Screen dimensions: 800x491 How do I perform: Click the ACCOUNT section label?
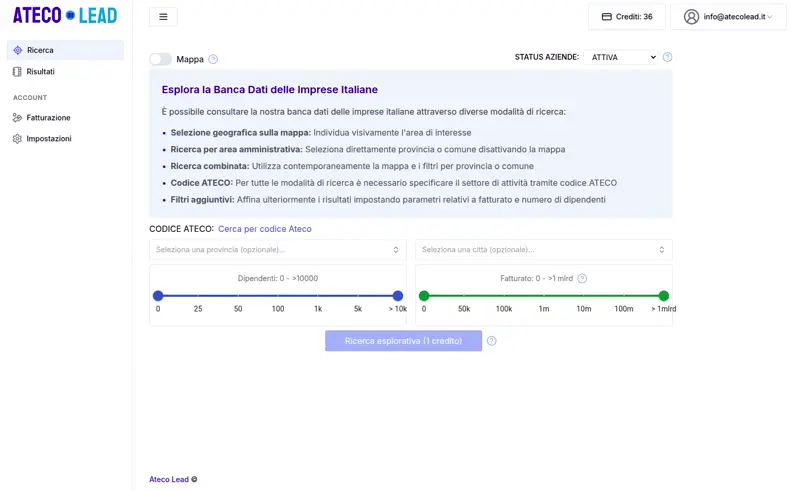[x=30, y=97]
